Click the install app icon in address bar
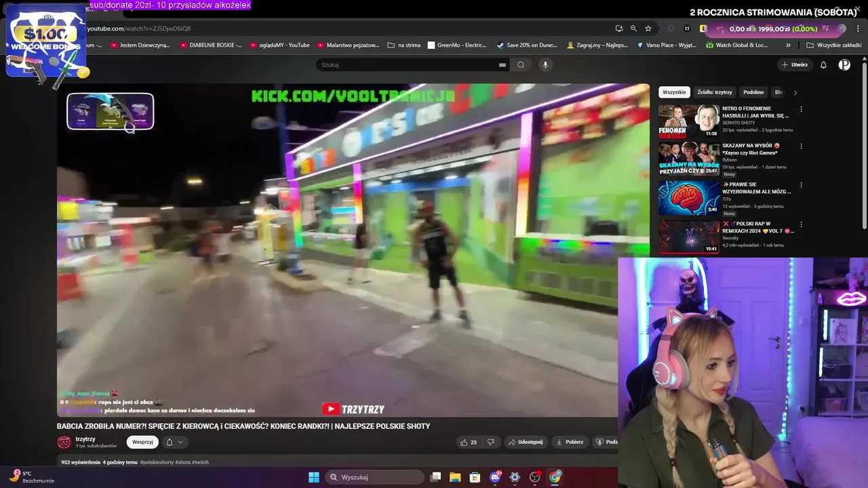Image resolution: width=868 pixels, height=488 pixels. (619, 28)
